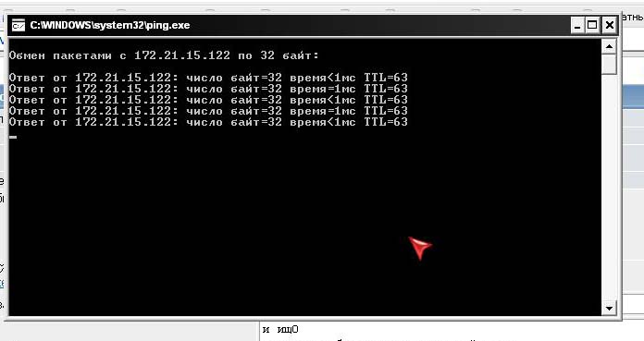Screen dimensions: 644x341
Task: Click the "и ищ0" text below the console
Action: point(280,330)
